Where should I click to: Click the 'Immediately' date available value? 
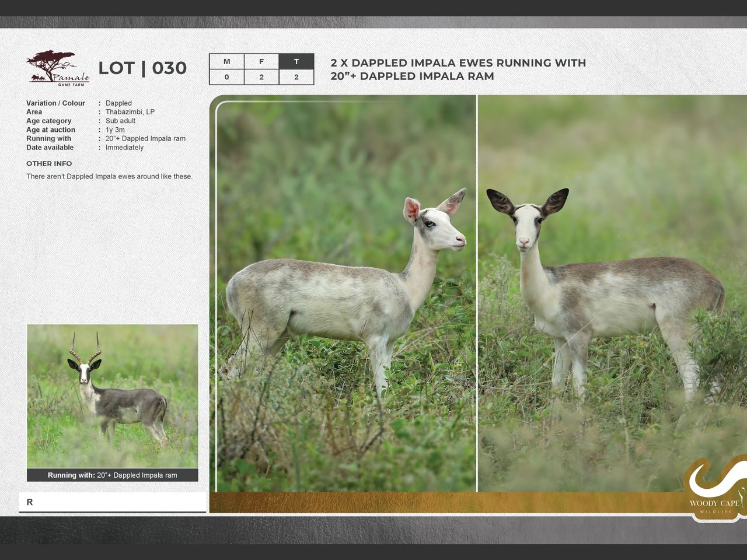click(124, 148)
